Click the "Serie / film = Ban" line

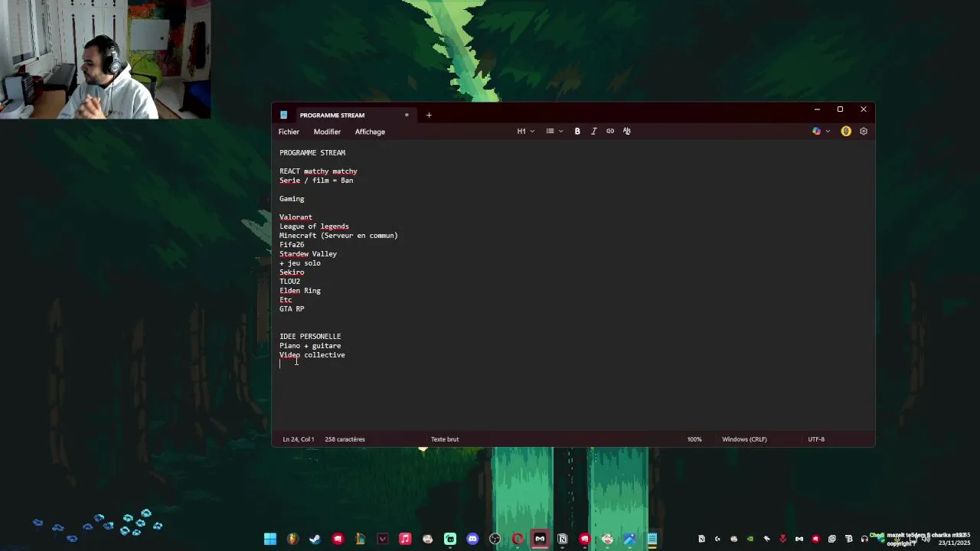(x=316, y=181)
